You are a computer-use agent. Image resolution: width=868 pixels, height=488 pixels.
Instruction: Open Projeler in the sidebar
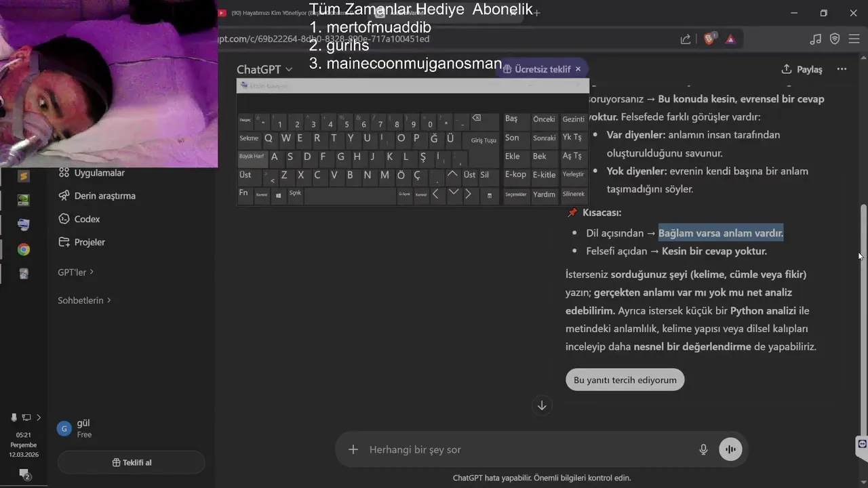[x=81, y=242]
